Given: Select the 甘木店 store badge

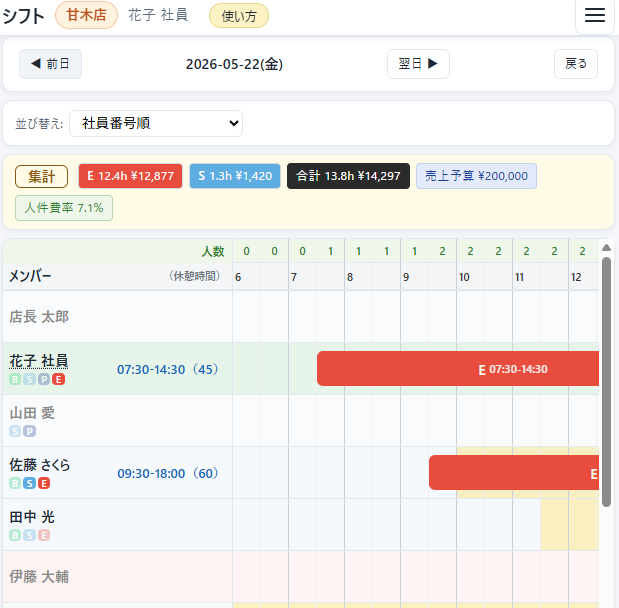Looking at the screenshot, I should tap(86, 15).
